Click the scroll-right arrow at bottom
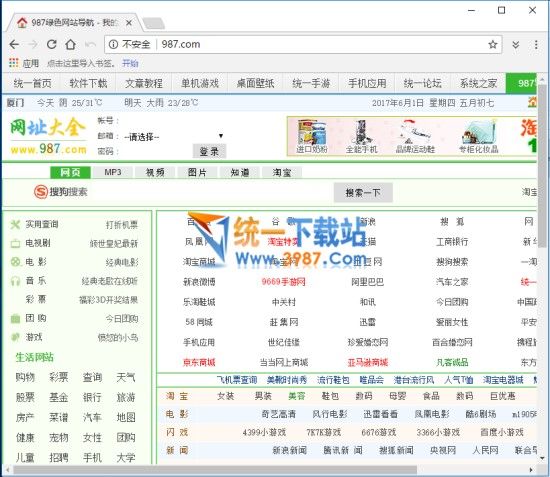This screenshot has width=550, height=477. 532,470
